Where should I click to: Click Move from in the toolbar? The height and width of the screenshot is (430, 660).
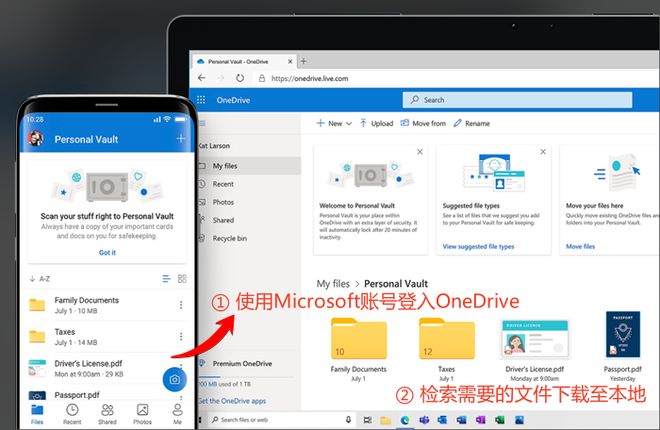(423, 123)
